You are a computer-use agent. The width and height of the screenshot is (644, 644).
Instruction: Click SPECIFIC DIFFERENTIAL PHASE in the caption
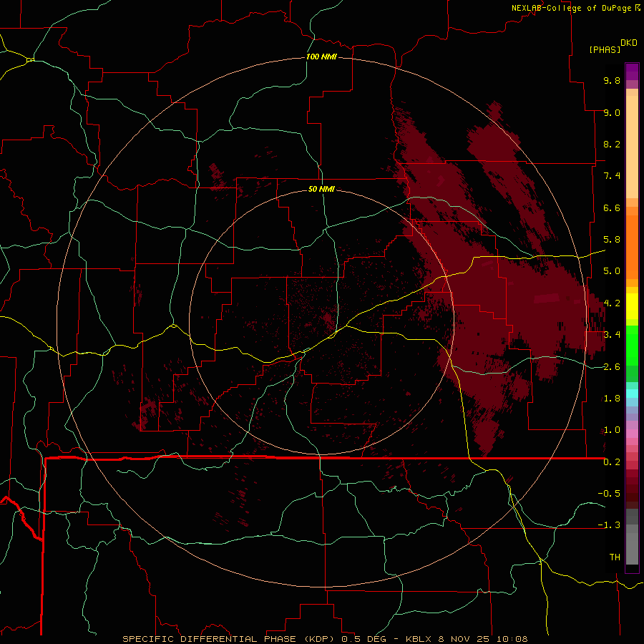pyautogui.click(x=209, y=639)
